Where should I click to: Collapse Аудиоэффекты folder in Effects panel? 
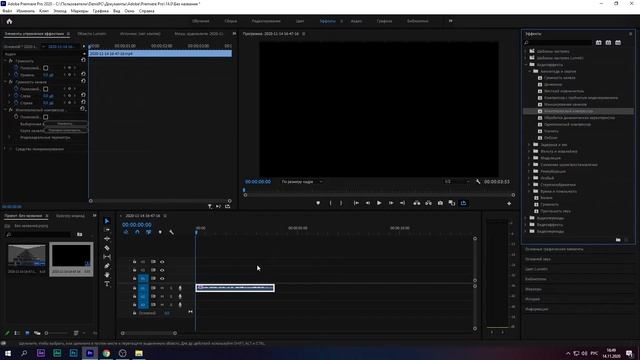point(526,64)
